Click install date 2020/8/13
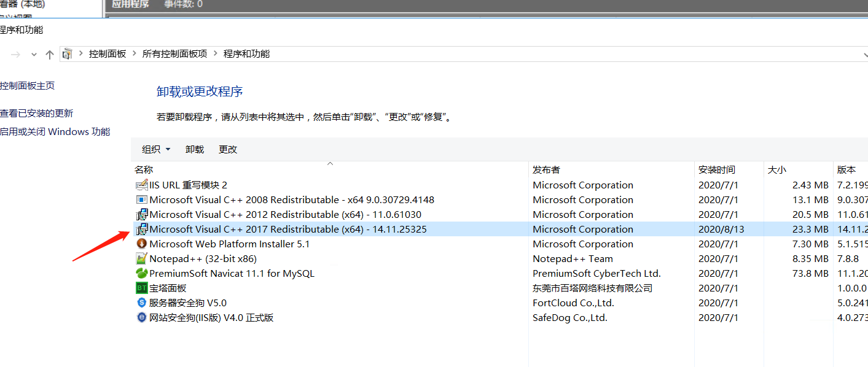Viewport: 868px width, 367px height. pyautogui.click(x=721, y=229)
